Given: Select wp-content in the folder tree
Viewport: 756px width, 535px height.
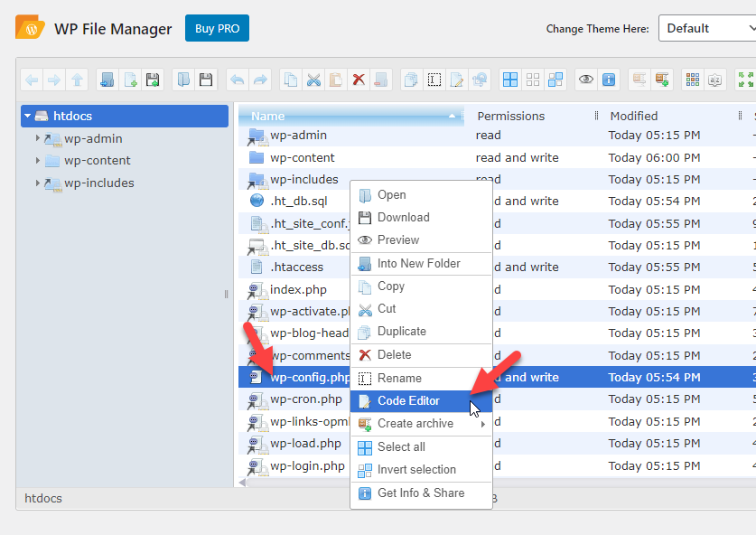Looking at the screenshot, I should (98, 161).
